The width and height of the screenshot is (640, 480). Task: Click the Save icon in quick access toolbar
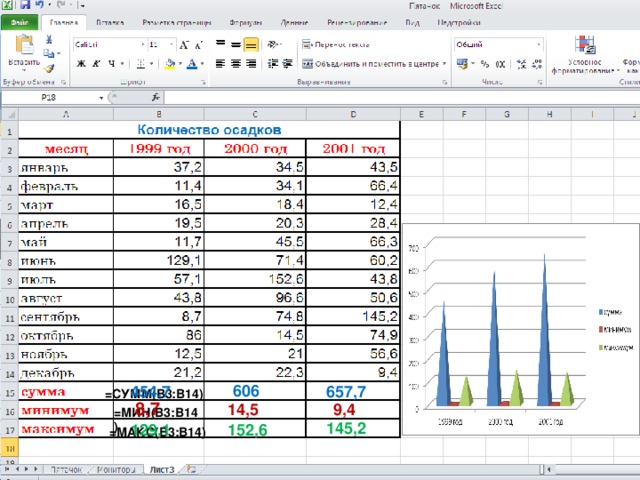25,5
